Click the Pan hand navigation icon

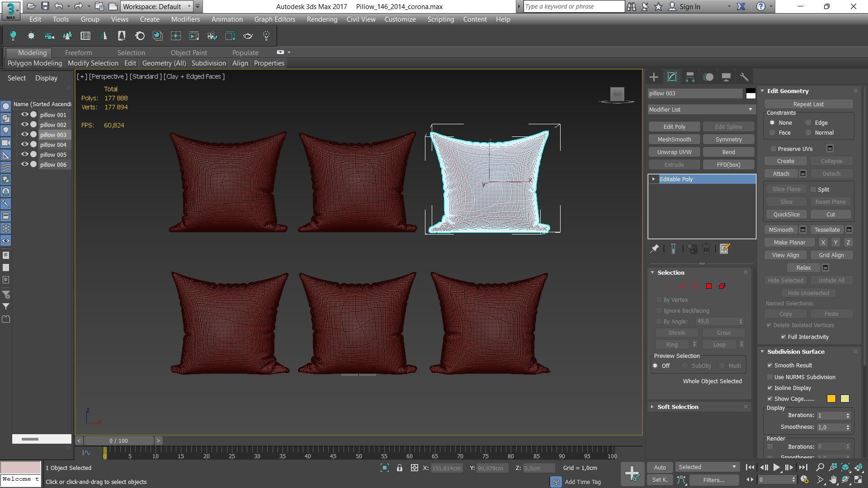coord(833,480)
